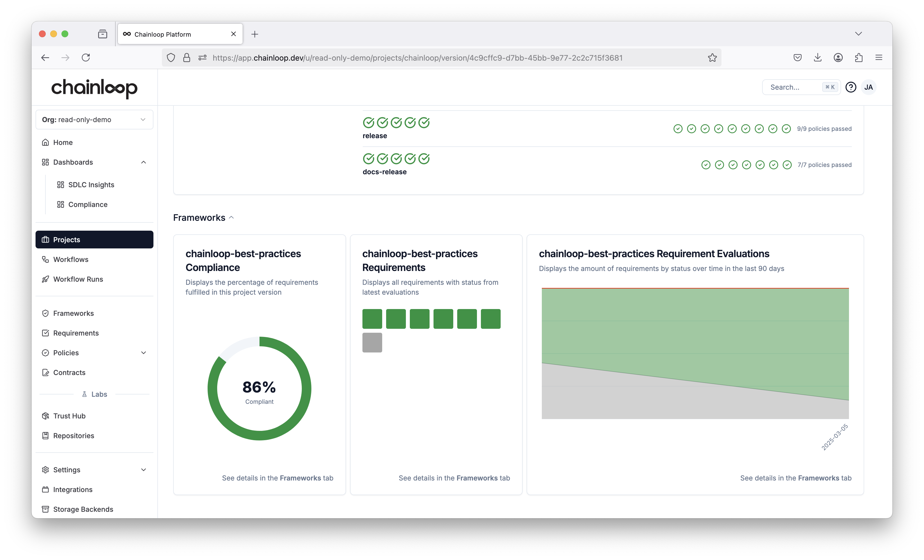Click the gray requirement square
This screenshot has height=560, width=924.
tap(372, 343)
